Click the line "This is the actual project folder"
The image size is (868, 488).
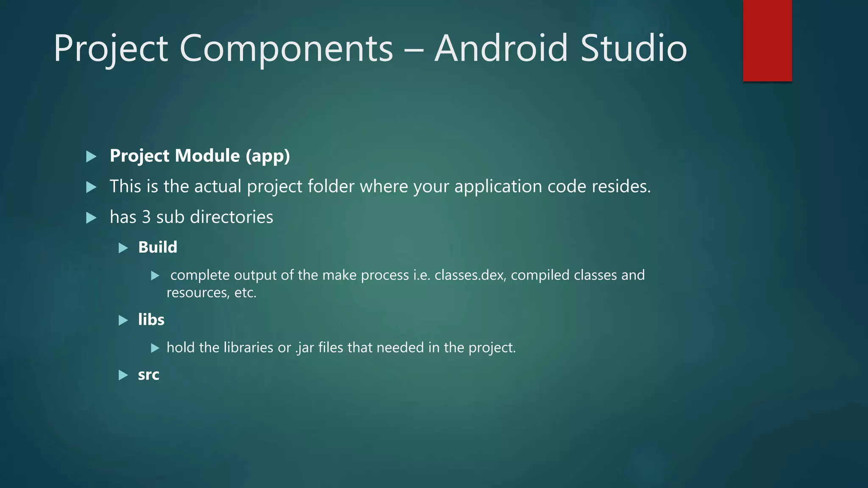pyautogui.click(x=380, y=186)
